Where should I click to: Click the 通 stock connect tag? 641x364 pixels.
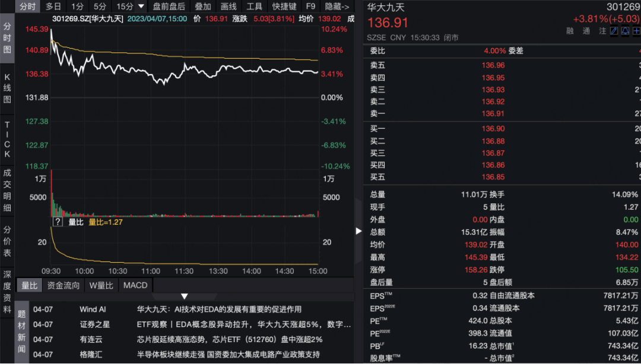tap(586, 31)
